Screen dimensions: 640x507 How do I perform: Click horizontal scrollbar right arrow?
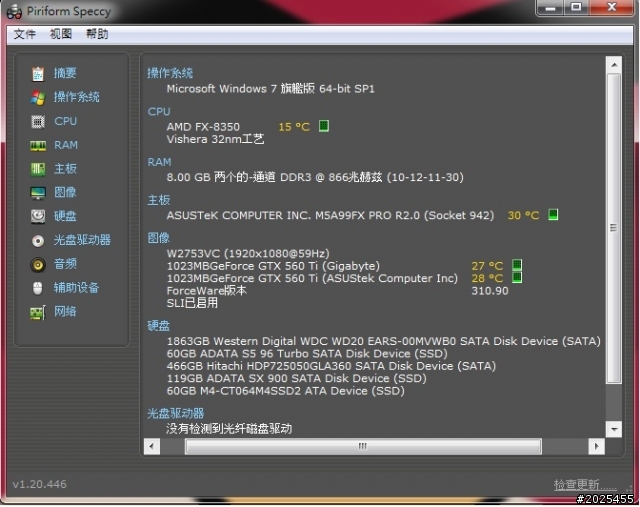coord(596,446)
